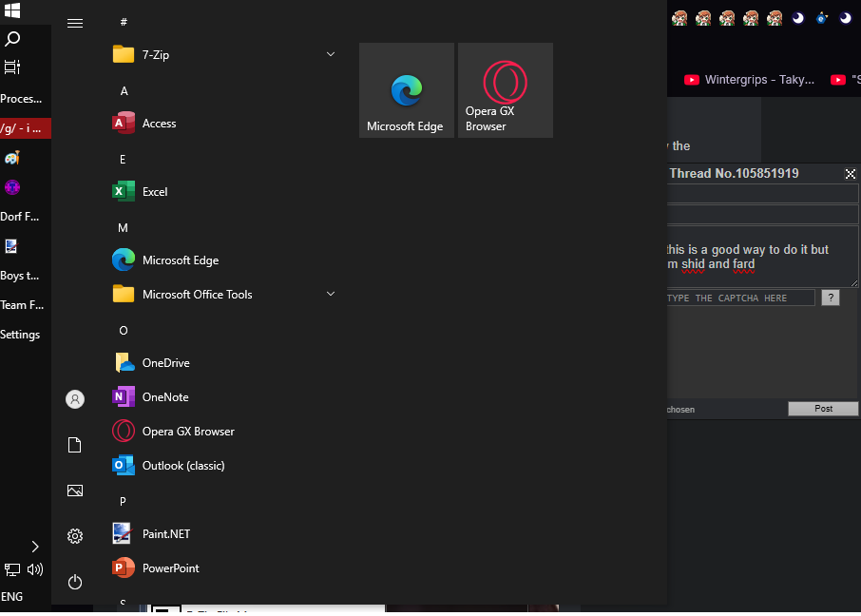Open Pictures icon in Start sidebar

coord(75,491)
